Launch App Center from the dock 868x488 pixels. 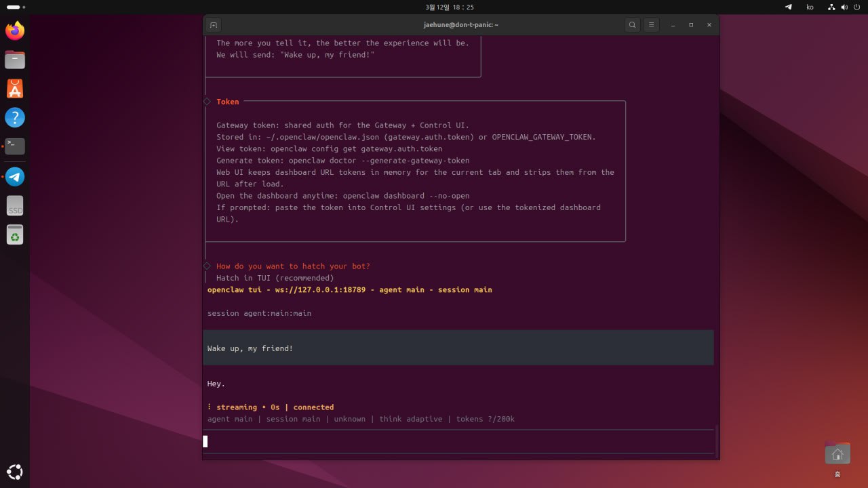tap(15, 88)
